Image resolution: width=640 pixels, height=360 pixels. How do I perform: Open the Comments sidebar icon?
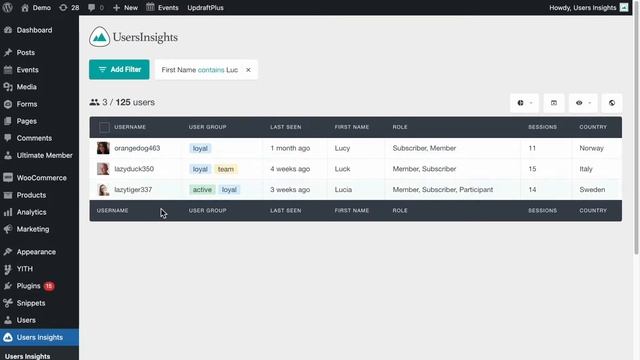pos(8,138)
